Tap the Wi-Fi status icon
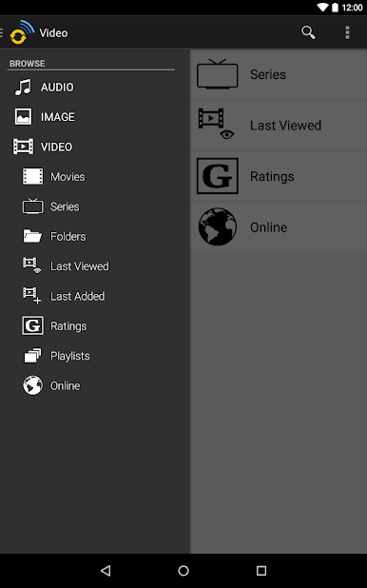 (322, 7)
